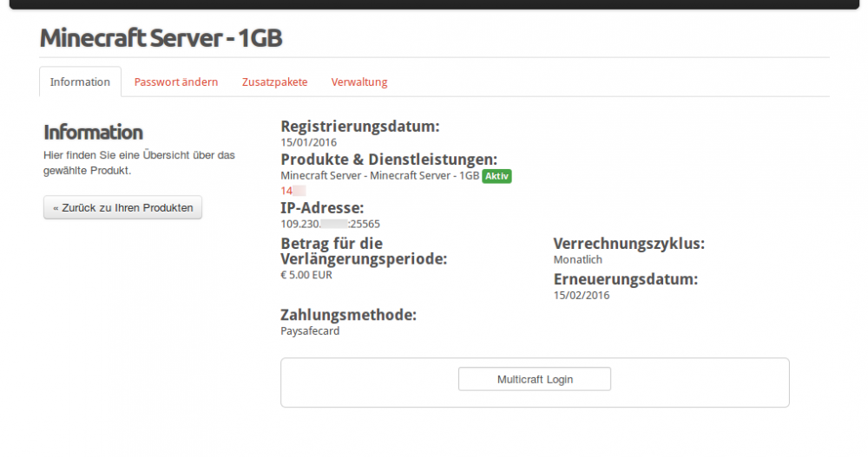
Task: Click the Monatlich billing cycle value
Action: pos(578,259)
